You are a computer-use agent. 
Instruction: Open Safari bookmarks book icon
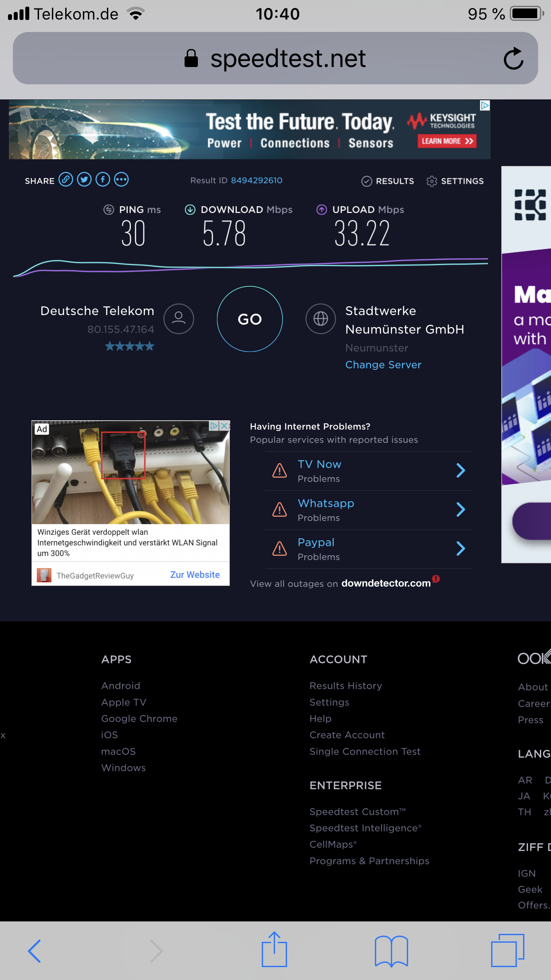[391, 951]
